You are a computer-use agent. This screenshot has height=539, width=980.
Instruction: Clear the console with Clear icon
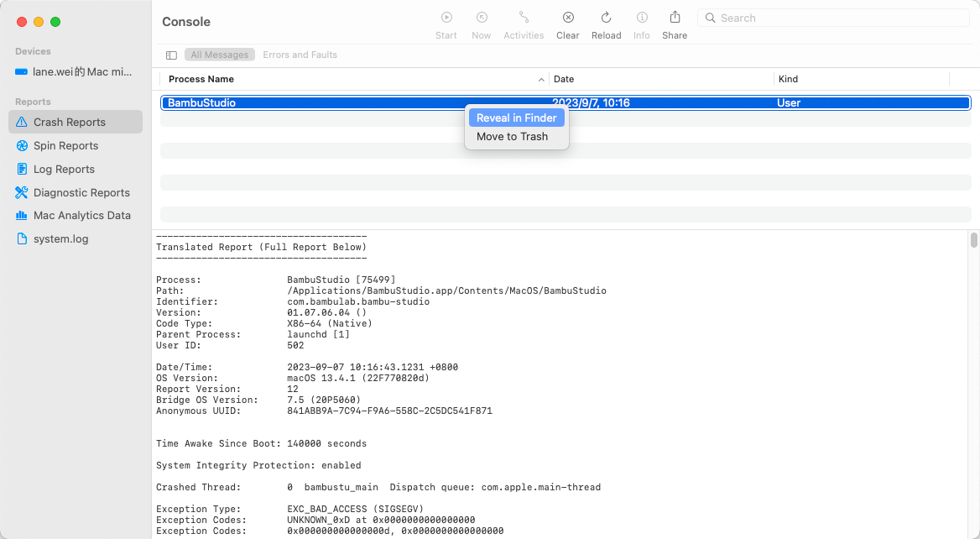point(568,18)
